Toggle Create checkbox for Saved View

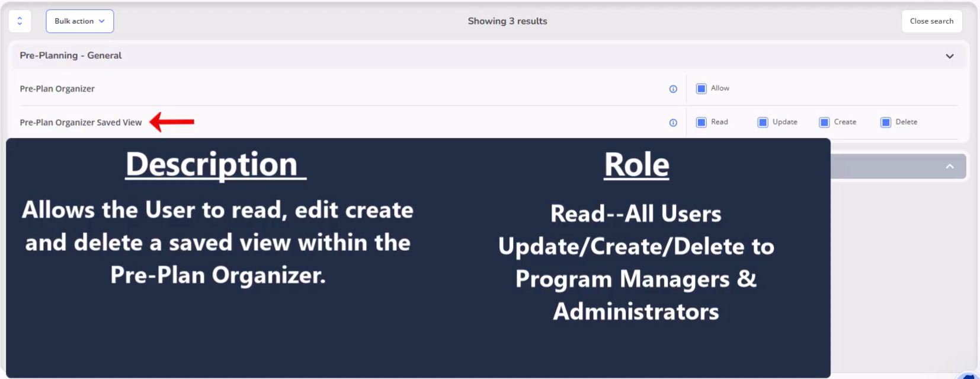coord(824,122)
